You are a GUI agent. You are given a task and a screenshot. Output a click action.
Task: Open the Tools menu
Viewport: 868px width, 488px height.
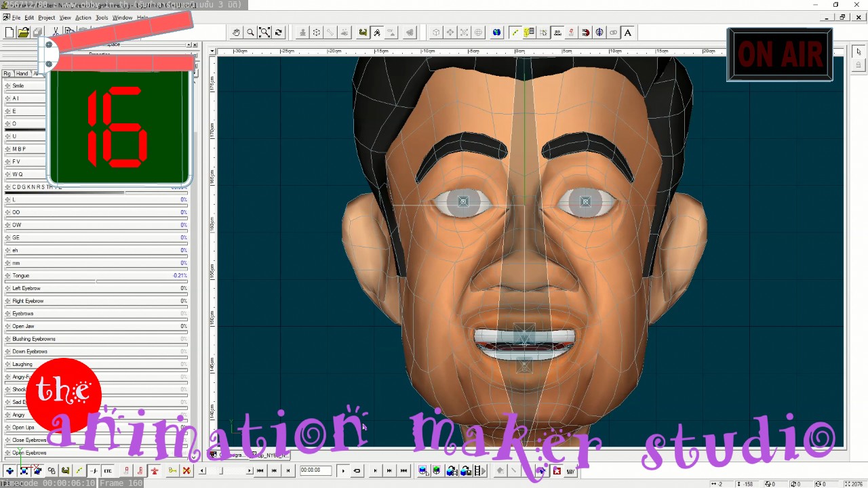102,18
